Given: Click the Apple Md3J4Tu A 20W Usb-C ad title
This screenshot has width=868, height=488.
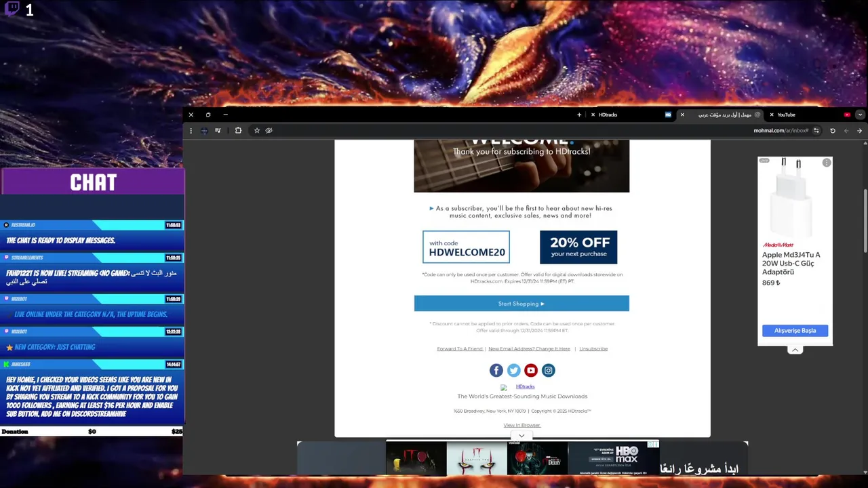Looking at the screenshot, I should tap(791, 264).
